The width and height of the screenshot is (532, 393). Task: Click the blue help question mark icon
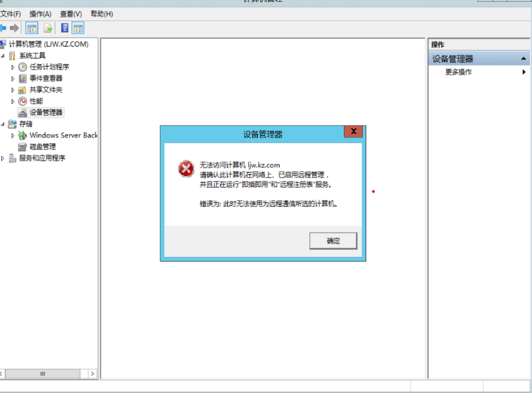click(x=64, y=28)
